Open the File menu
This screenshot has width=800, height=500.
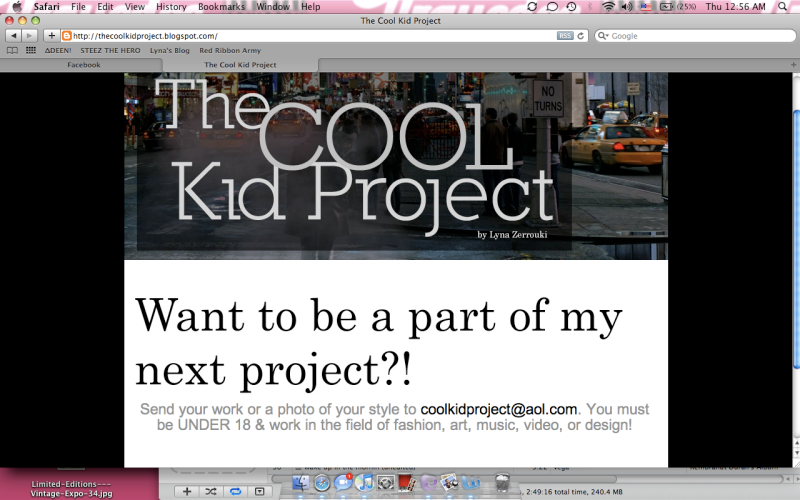[78, 7]
